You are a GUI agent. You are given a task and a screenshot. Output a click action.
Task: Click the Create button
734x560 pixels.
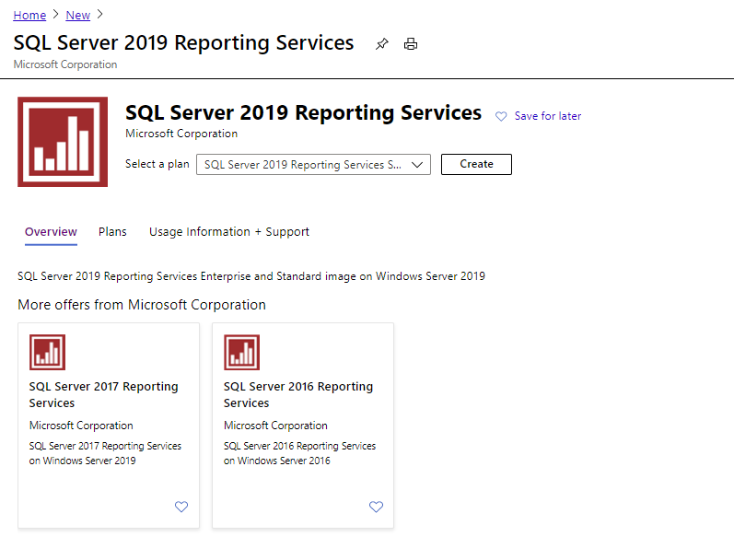pos(476,164)
